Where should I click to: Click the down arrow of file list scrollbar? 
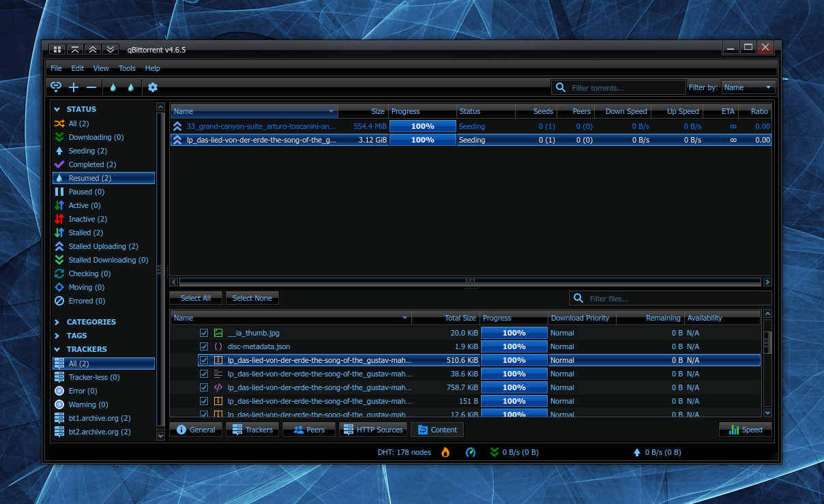click(x=767, y=413)
